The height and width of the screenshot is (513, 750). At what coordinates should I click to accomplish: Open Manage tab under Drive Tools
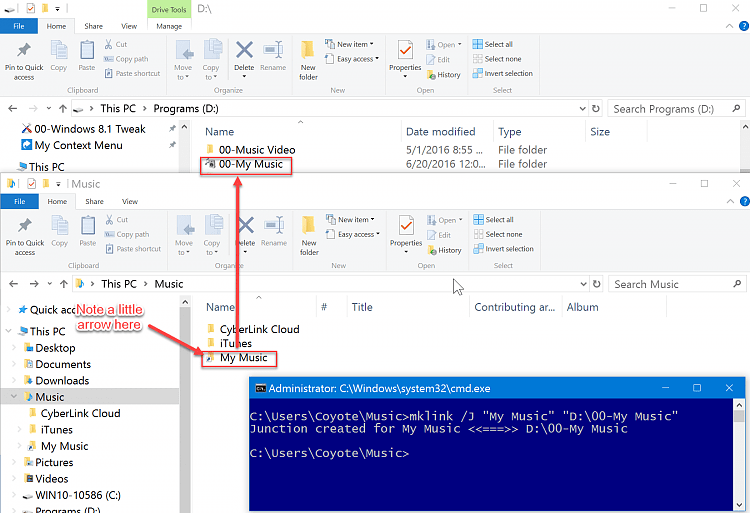169,26
